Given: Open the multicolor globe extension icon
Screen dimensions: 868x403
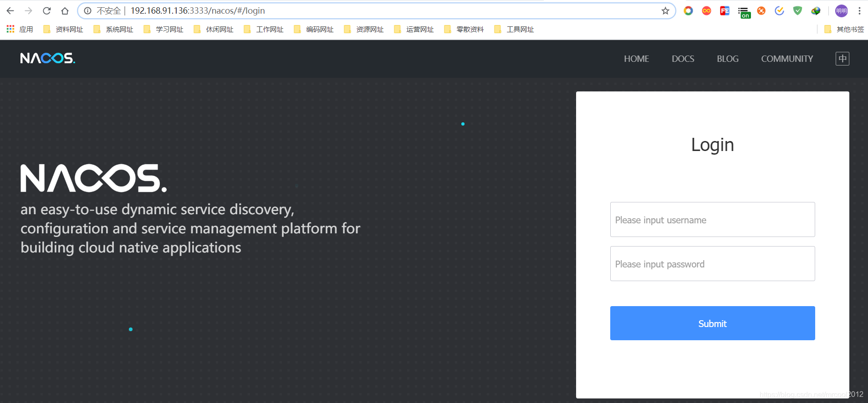Looking at the screenshot, I should pos(816,10).
